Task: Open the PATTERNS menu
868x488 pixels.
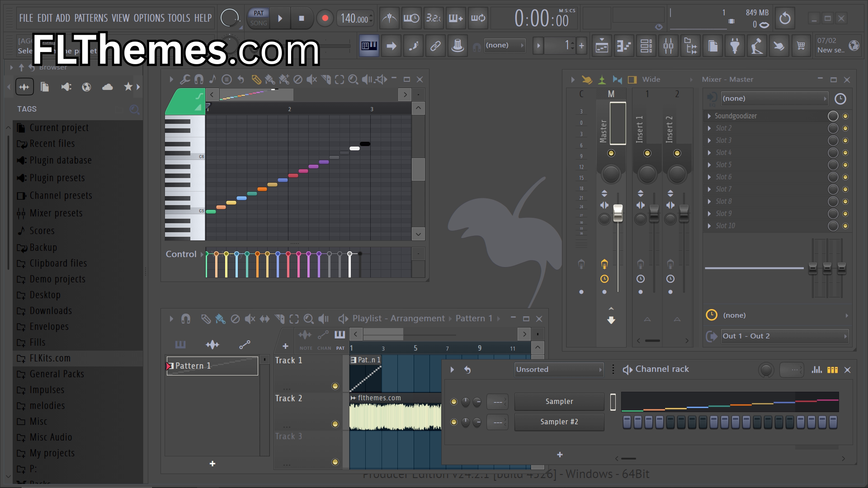Action: tap(91, 18)
